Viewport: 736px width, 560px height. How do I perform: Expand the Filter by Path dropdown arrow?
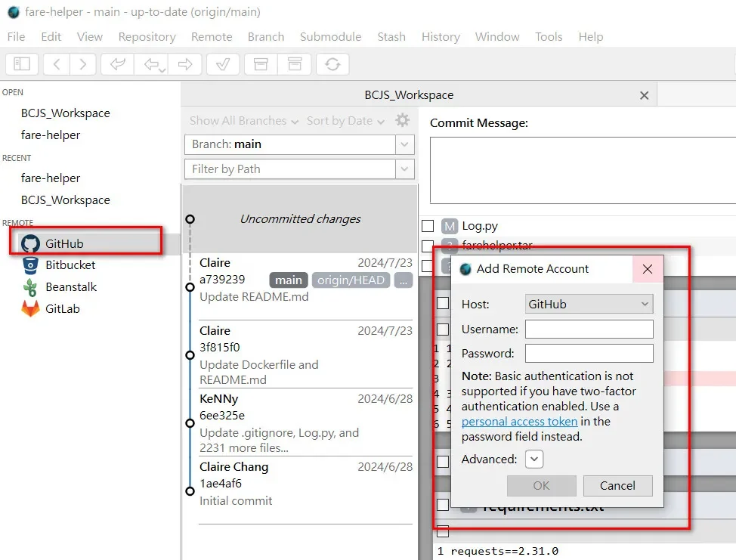[404, 169]
